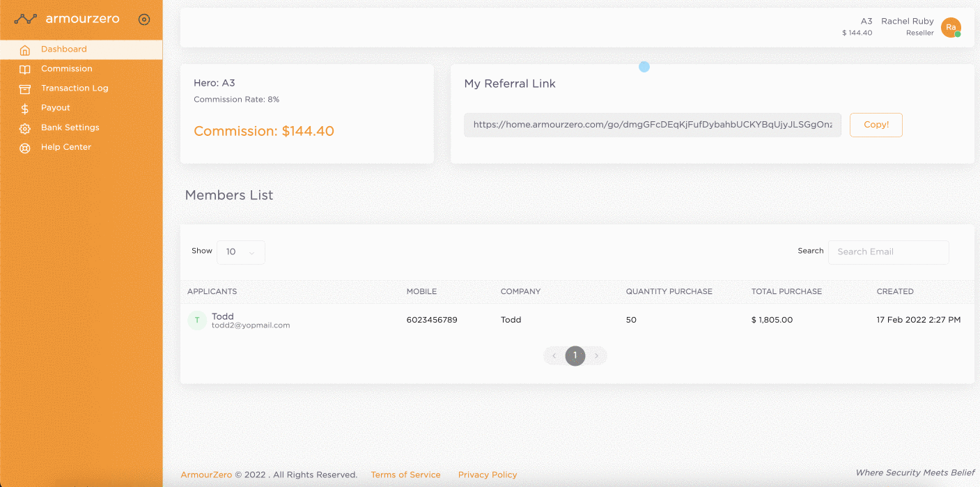Click the email todd2@yopmail.com
Screen dimensions: 980x487
251,325
